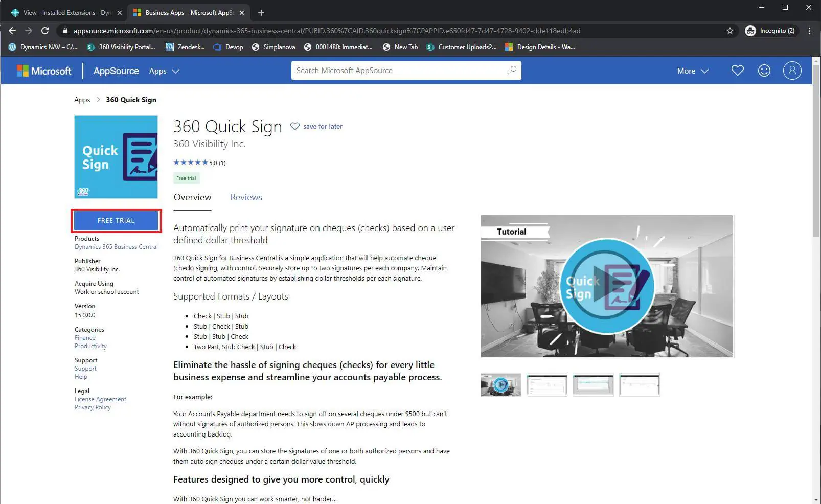Click the version number 15.0.0.0
The image size is (821, 504).
pos(85,315)
